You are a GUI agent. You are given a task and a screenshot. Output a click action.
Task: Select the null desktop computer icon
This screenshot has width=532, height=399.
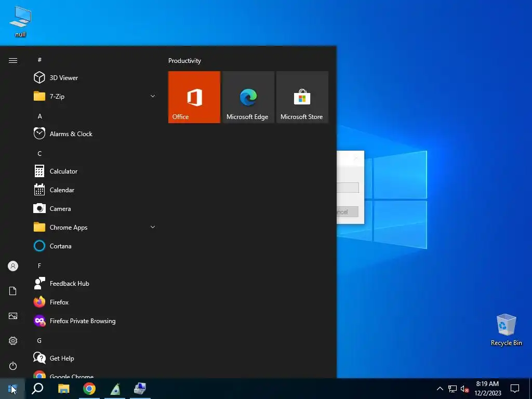[20, 22]
